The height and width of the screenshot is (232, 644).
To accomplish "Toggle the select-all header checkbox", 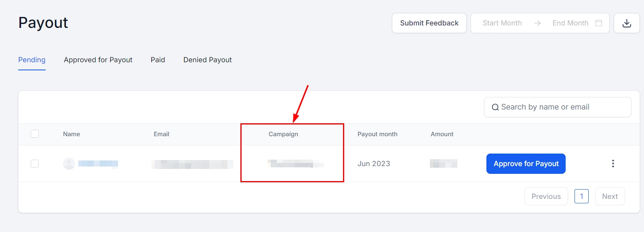I will tap(35, 134).
